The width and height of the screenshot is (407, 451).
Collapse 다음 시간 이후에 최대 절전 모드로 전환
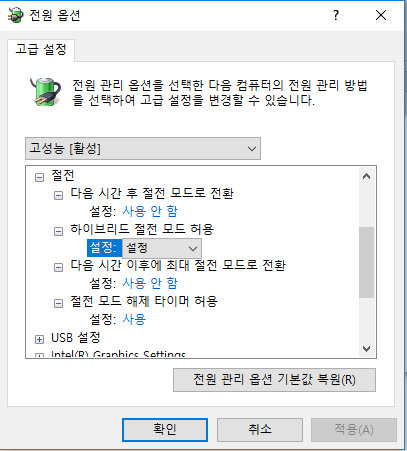[58, 267]
